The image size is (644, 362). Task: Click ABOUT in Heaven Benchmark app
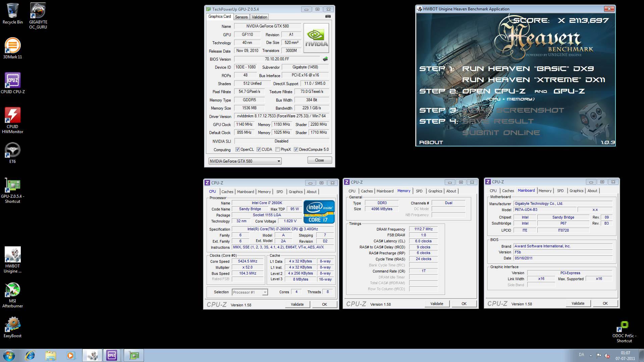pos(431,142)
